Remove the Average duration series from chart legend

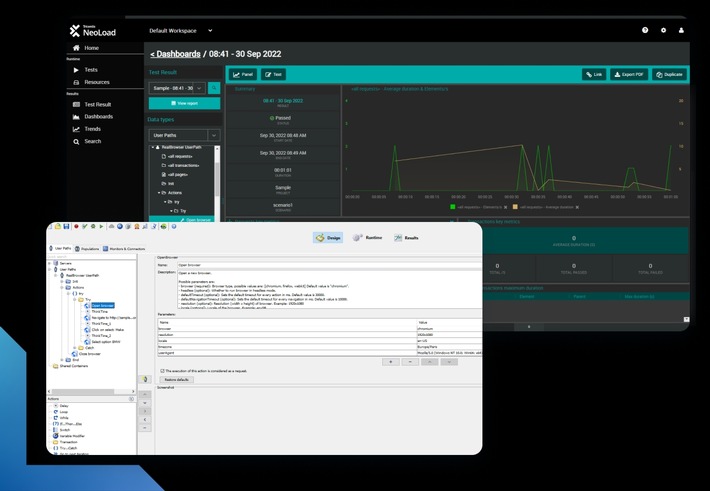coord(577,207)
